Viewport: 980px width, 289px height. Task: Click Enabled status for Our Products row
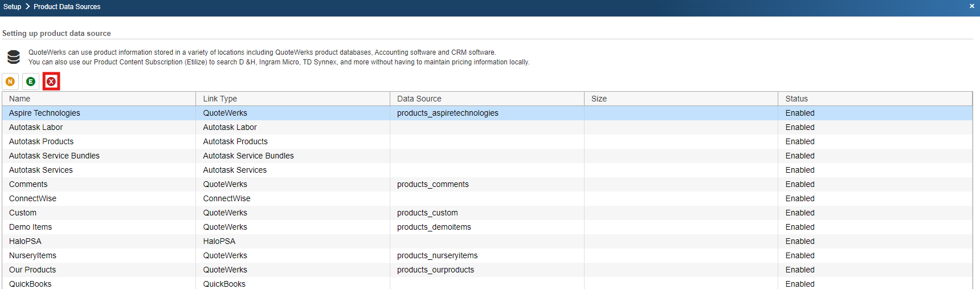pyautogui.click(x=799, y=270)
